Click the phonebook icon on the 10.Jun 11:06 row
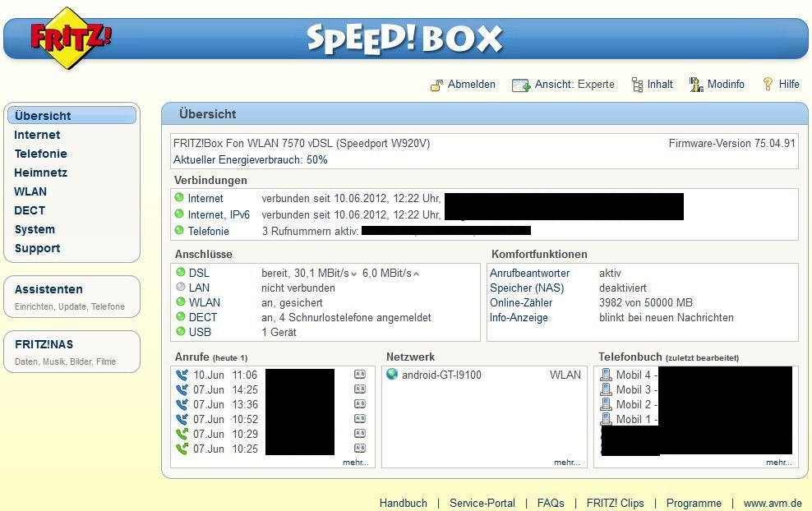 click(360, 375)
